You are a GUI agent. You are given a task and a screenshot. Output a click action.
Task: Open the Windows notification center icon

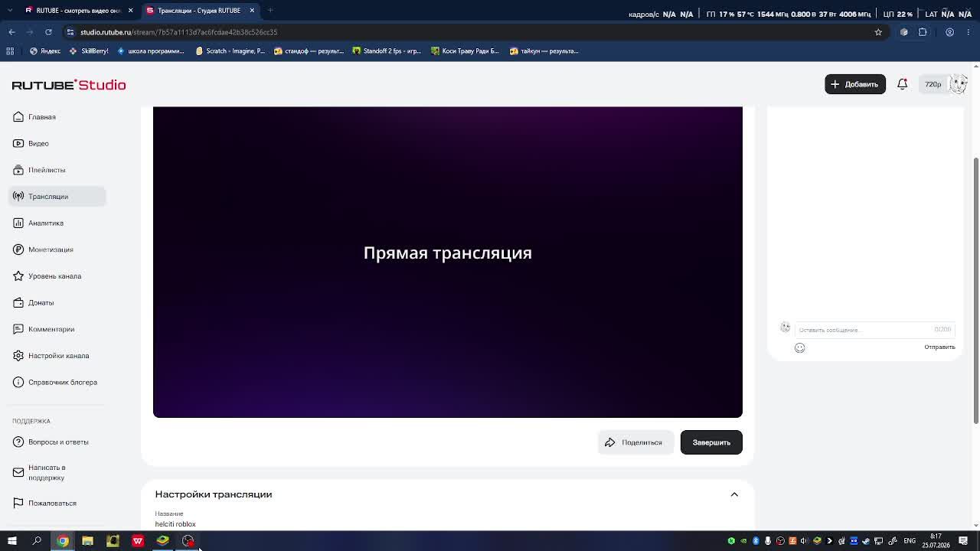click(x=963, y=541)
